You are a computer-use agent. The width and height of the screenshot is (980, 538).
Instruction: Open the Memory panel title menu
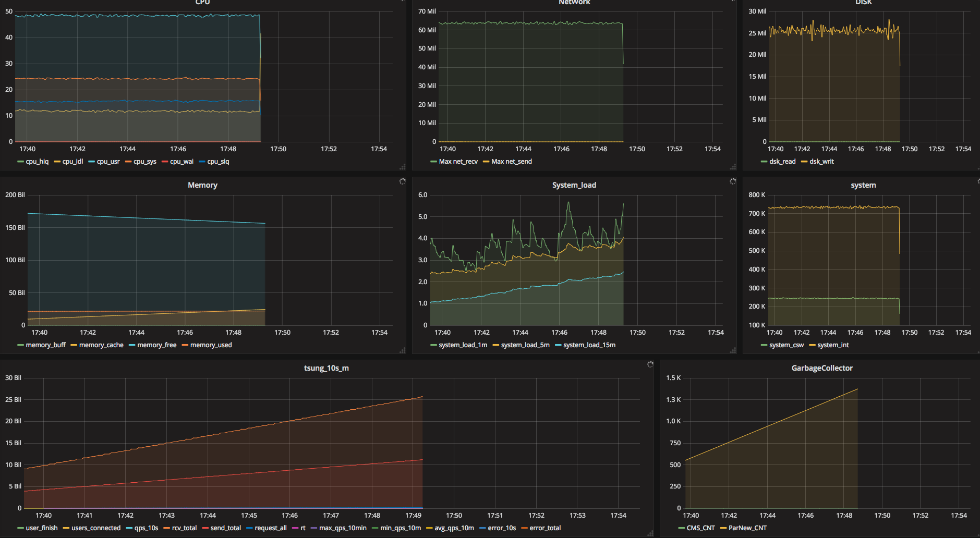(x=202, y=185)
